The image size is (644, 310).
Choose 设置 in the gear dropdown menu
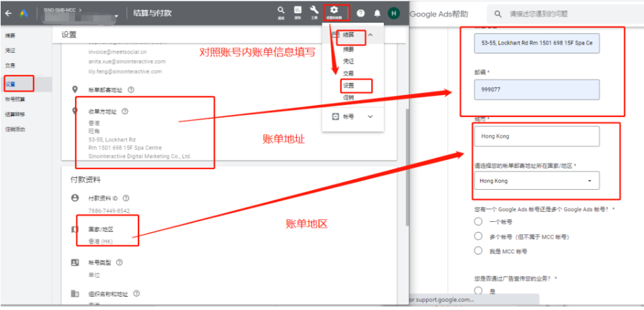pyautogui.click(x=348, y=86)
